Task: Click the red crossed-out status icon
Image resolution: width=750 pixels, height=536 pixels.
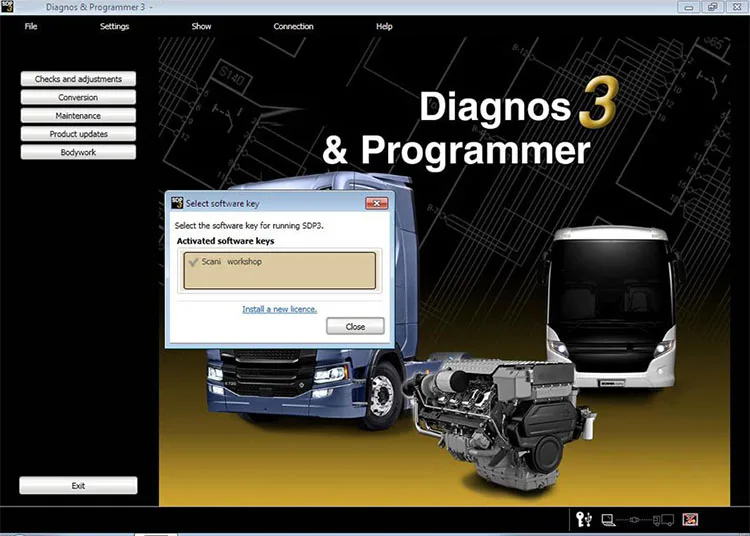Action: coord(690,519)
